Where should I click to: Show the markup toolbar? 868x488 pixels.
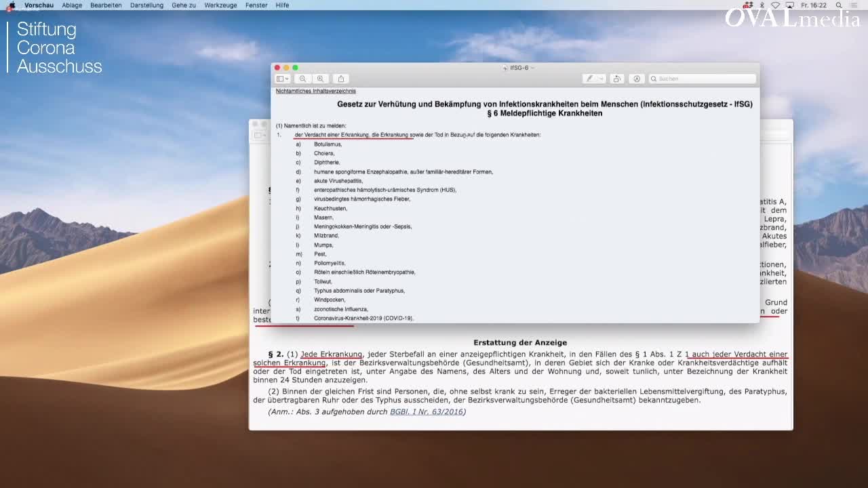coord(636,79)
